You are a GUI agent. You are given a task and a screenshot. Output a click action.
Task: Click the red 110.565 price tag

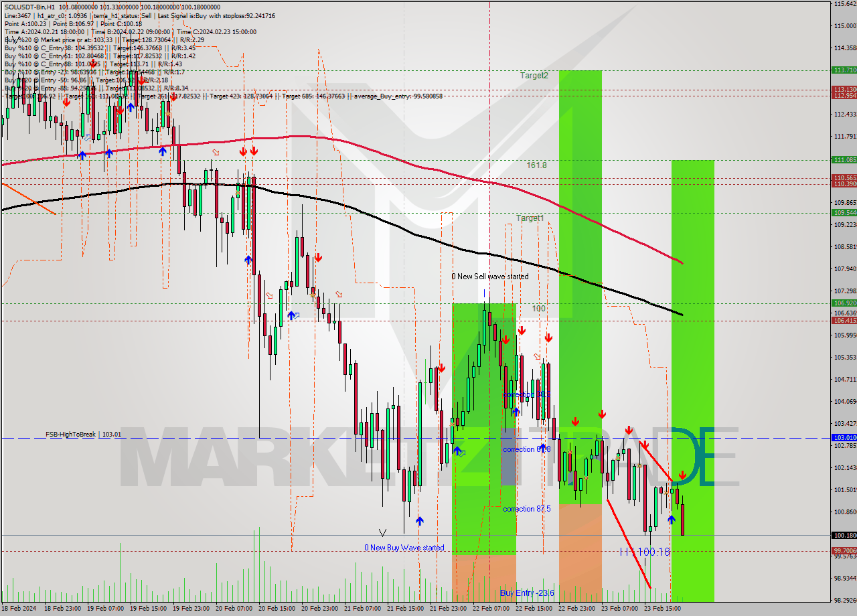(844, 177)
